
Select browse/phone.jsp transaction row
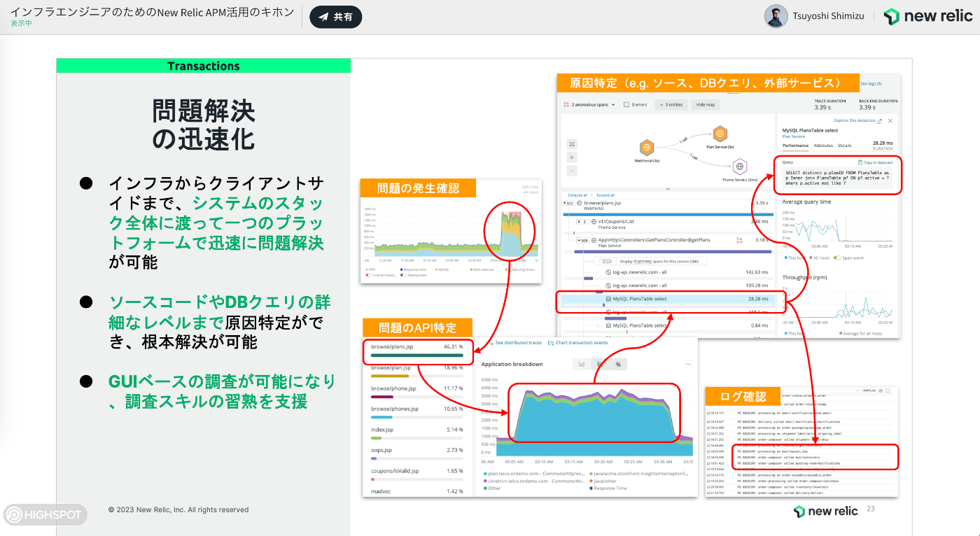coord(417,392)
